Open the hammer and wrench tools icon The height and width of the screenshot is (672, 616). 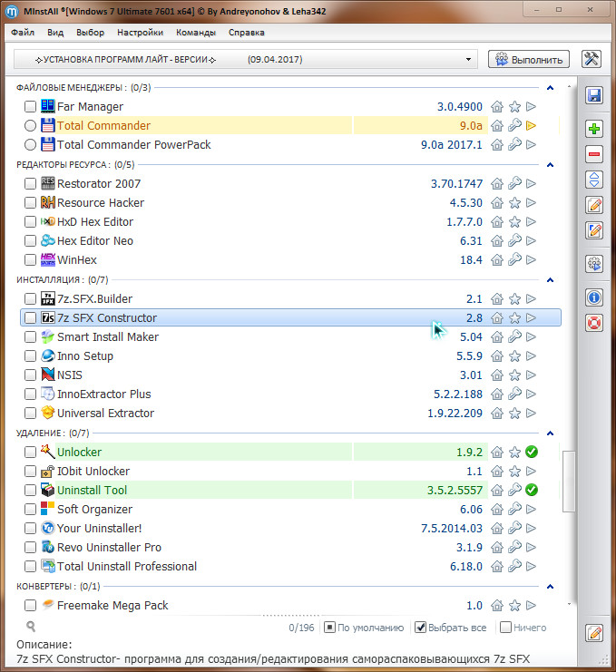tap(592, 59)
